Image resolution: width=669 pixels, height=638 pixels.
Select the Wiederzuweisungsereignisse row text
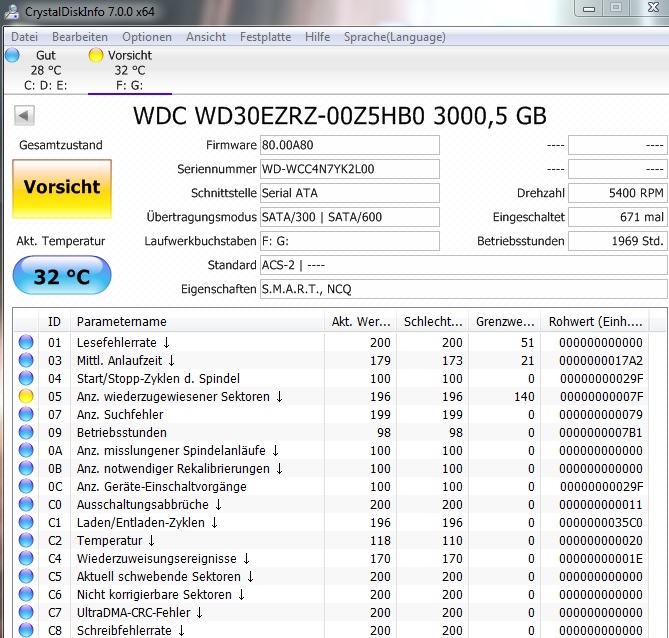coord(163,558)
